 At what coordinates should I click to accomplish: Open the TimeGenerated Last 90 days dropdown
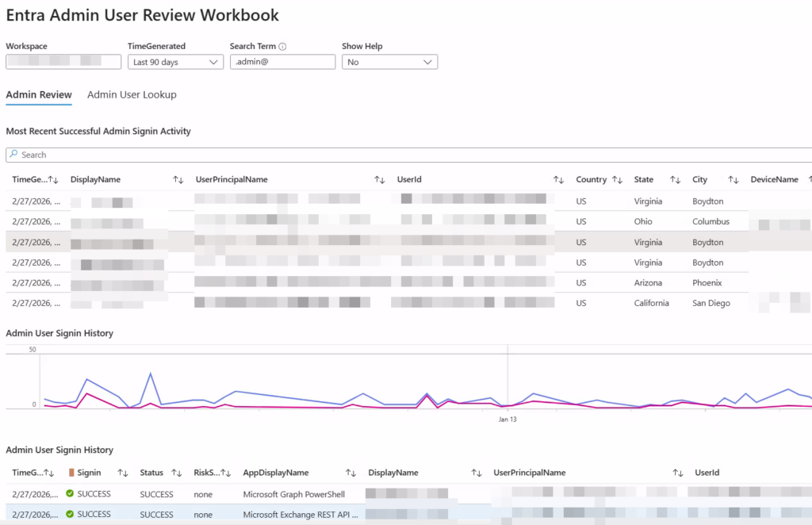pyautogui.click(x=175, y=62)
